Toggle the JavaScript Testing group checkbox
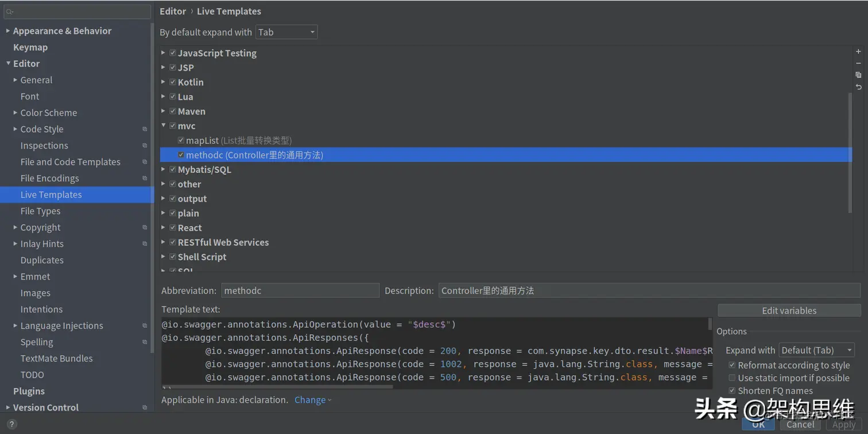868x434 pixels. point(172,53)
